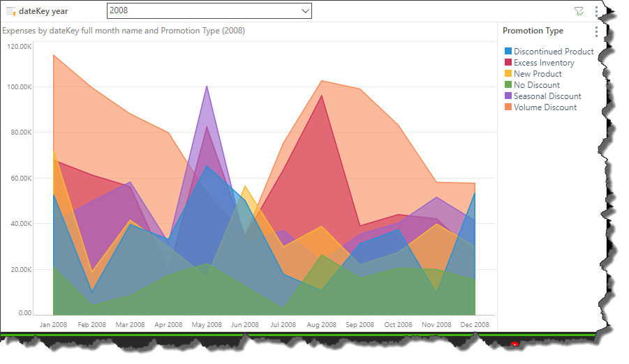Select the Excess Inventory legend label
This screenshot has width=629, height=364.
[544, 63]
